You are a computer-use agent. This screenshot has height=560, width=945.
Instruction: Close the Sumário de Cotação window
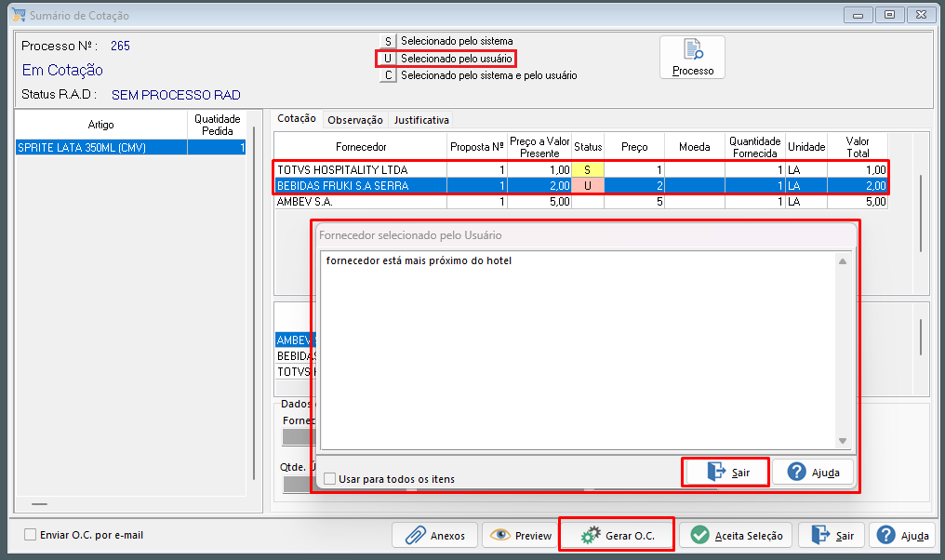click(922, 15)
